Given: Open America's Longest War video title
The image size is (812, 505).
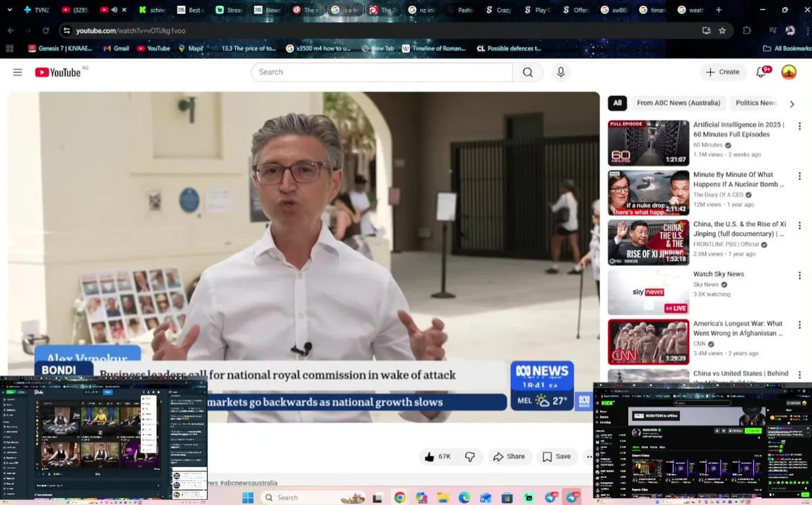Looking at the screenshot, I should pos(738,328).
